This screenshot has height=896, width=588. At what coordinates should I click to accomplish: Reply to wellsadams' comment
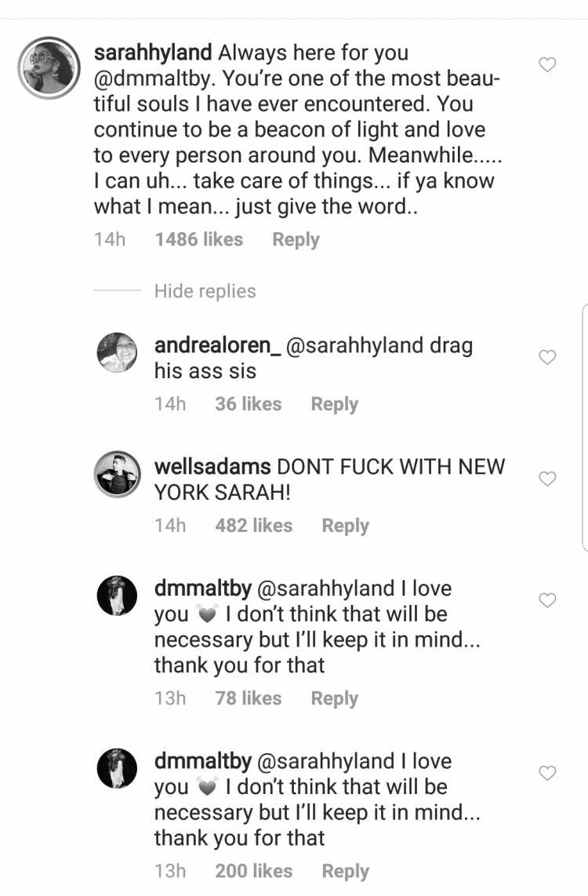346,526
